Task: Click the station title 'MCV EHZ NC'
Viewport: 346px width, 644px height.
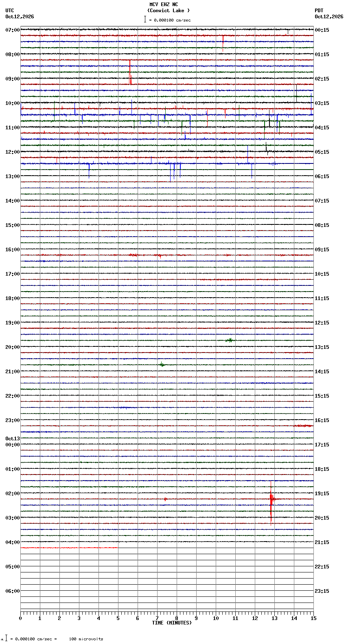Action: point(164,4)
